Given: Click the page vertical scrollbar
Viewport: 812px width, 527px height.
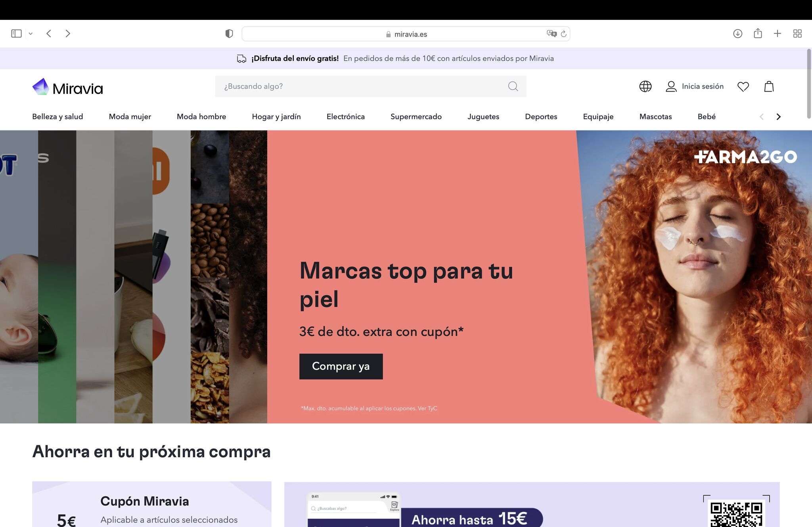Looking at the screenshot, I should (809, 84).
